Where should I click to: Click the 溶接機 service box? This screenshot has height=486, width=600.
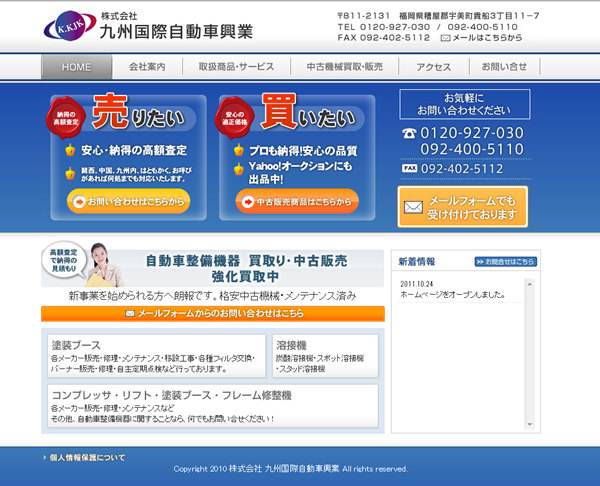[x=325, y=356]
